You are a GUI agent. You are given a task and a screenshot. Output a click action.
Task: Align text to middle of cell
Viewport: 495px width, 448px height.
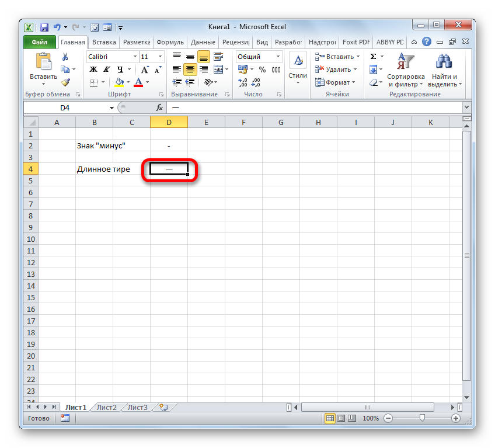point(190,57)
